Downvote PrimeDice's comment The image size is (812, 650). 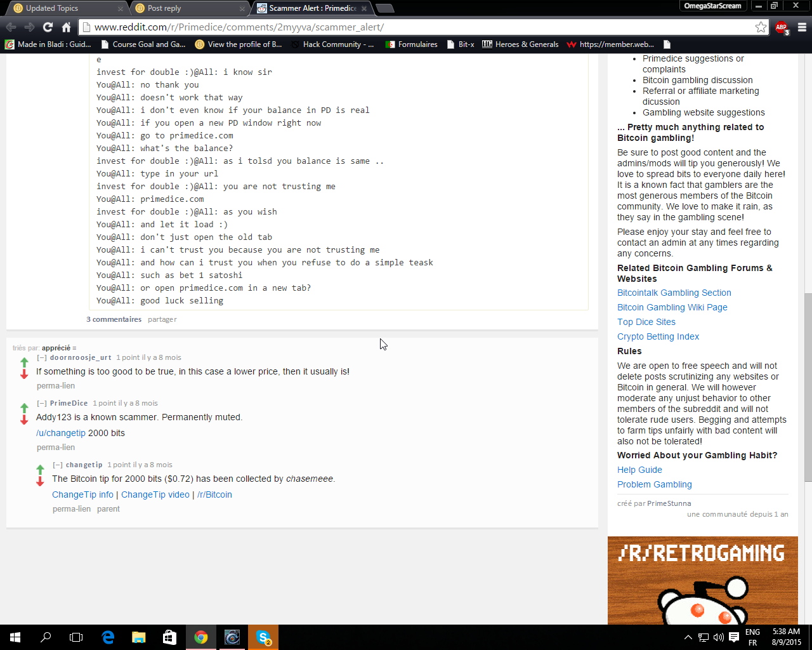24,420
